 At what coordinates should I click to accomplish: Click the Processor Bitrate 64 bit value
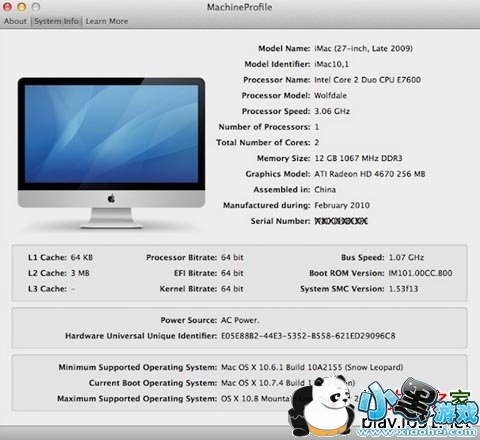(x=232, y=257)
